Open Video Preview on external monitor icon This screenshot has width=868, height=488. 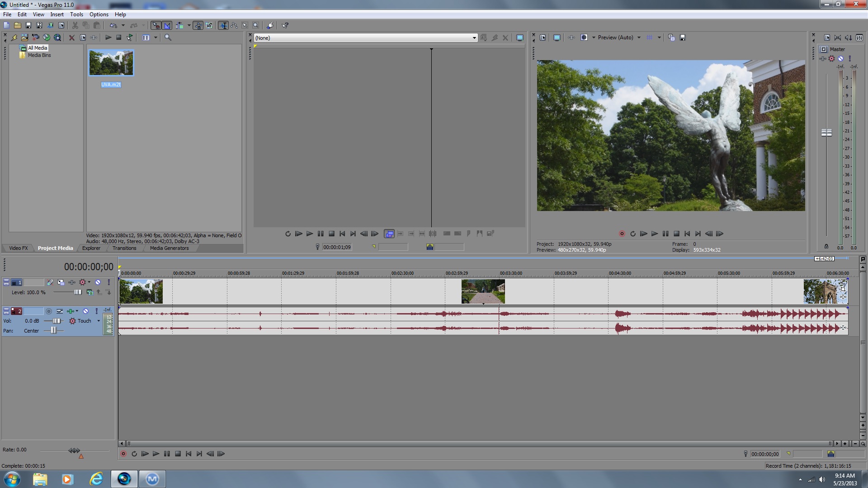coord(557,38)
